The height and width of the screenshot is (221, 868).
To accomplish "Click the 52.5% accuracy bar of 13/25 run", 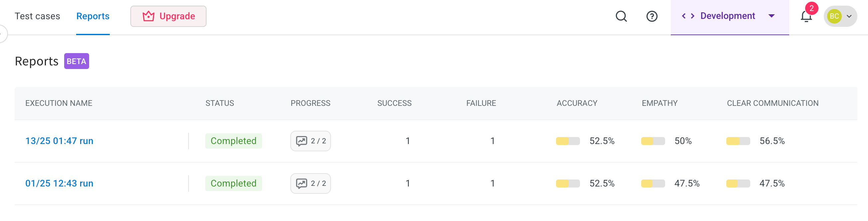I will point(568,141).
